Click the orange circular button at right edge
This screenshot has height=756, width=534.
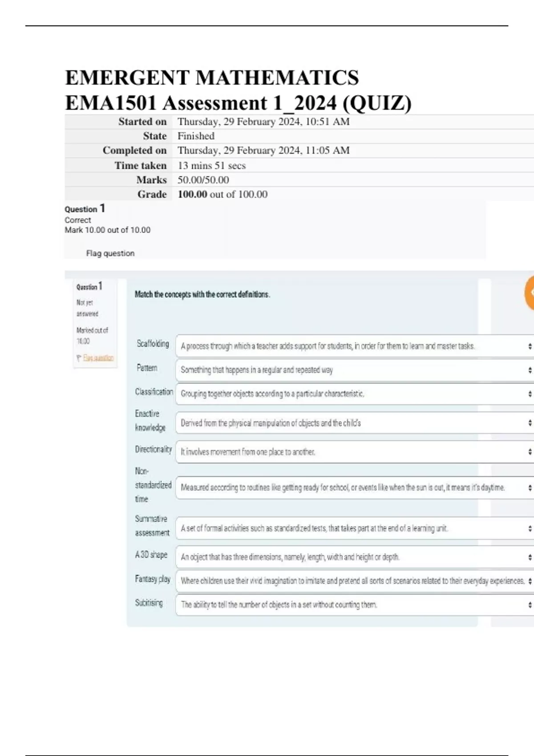(530, 293)
